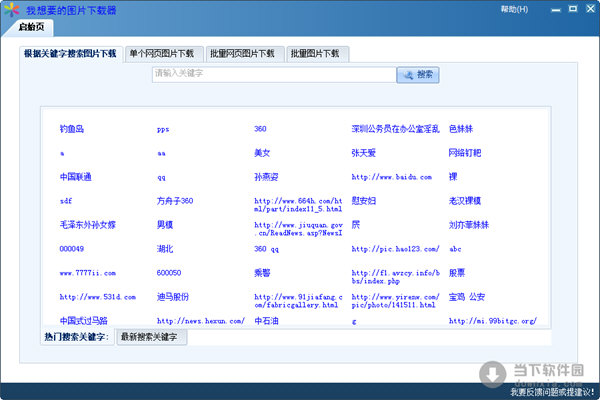Screen dimensions: 600x400
Task: Minimize the image downloader window
Action: pos(556,10)
